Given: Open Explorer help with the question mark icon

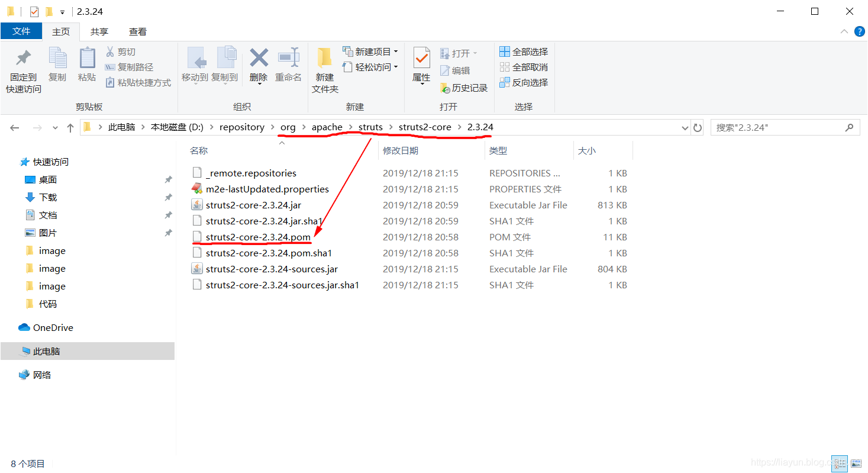Looking at the screenshot, I should 859,31.
